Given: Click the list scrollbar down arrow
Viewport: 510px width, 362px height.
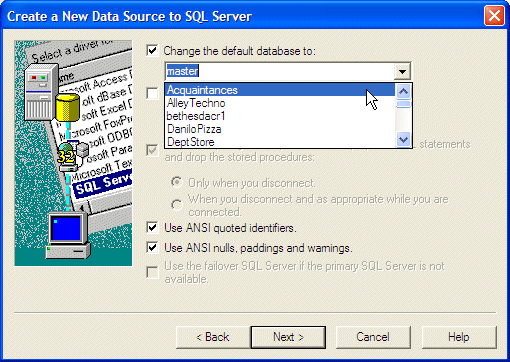Looking at the screenshot, I should coord(403,139).
